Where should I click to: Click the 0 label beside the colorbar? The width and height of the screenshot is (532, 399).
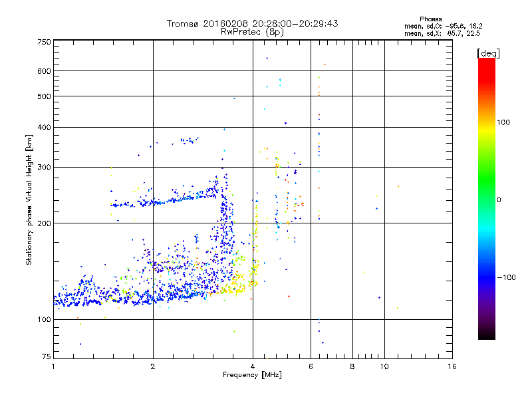(499, 199)
